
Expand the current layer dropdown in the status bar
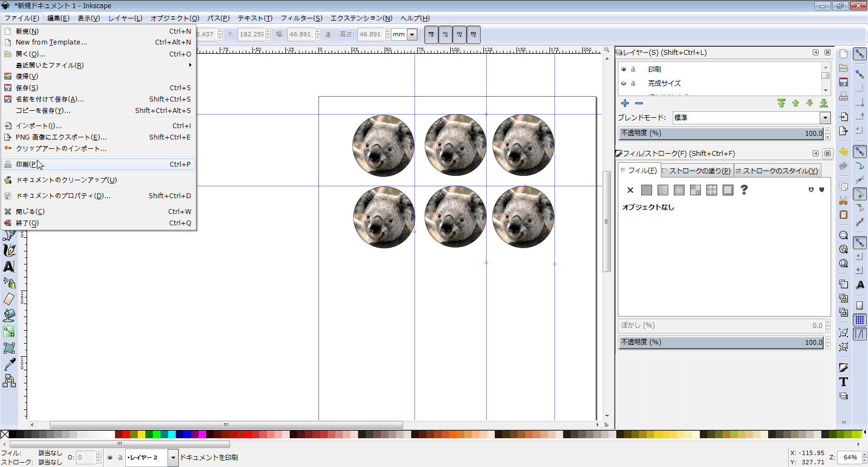tap(173, 458)
